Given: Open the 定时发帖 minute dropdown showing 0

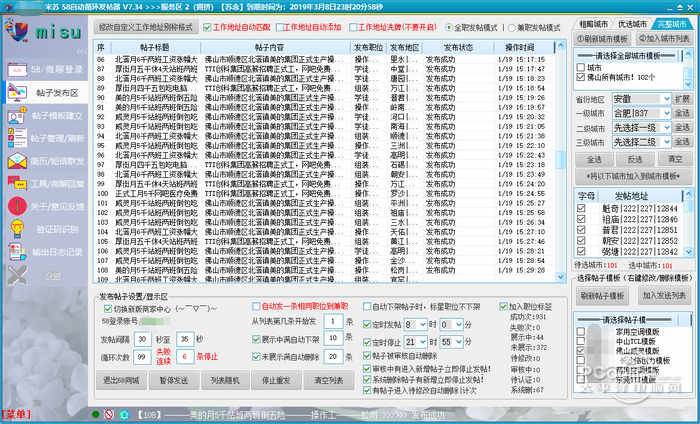Looking at the screenshot, I should (451, 324).
